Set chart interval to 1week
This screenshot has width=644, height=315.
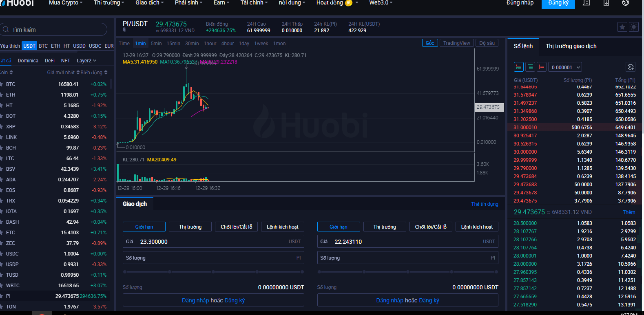point(261,43)
